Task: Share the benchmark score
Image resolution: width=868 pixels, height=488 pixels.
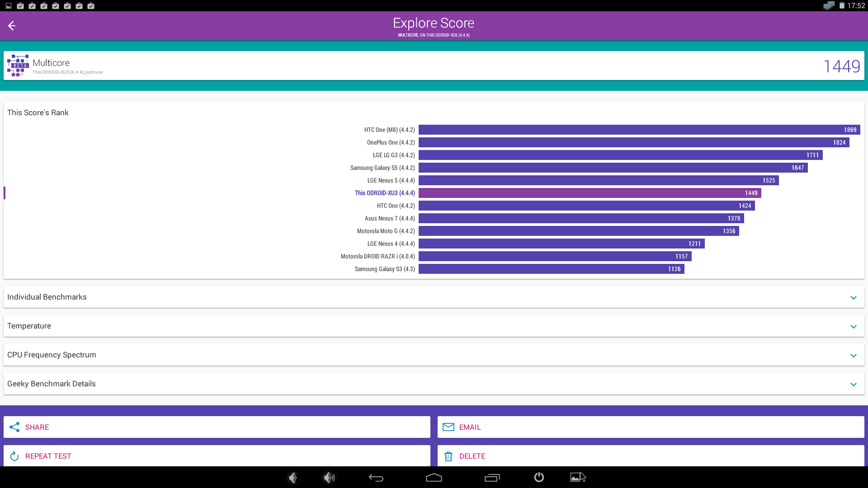Action: tap(217, 427)
